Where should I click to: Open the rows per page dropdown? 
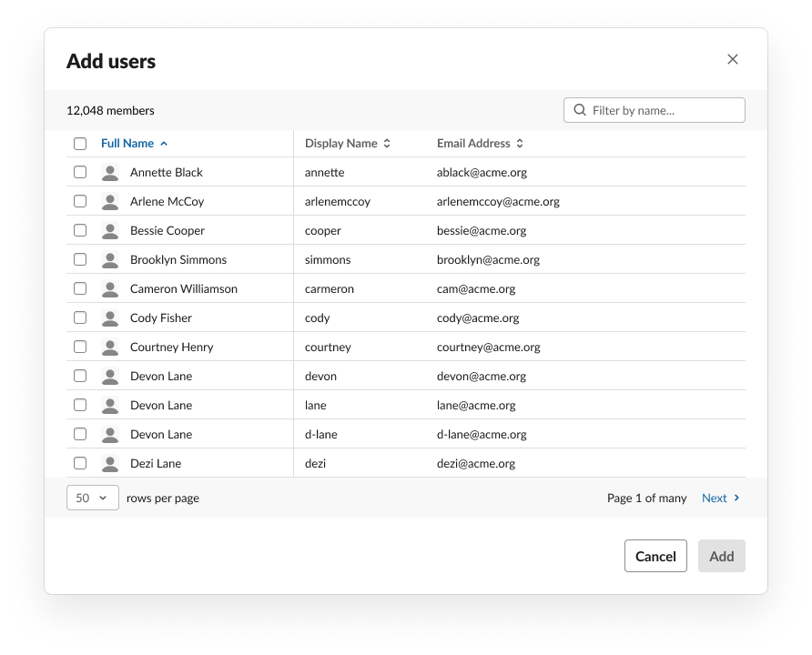93,499
